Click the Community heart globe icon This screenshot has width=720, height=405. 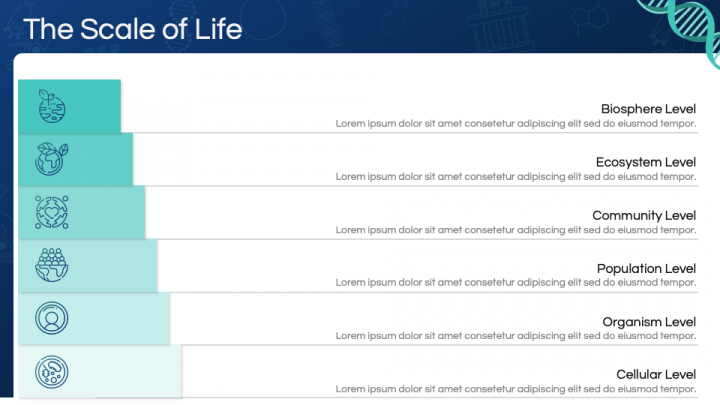click(x=52, y=212)
